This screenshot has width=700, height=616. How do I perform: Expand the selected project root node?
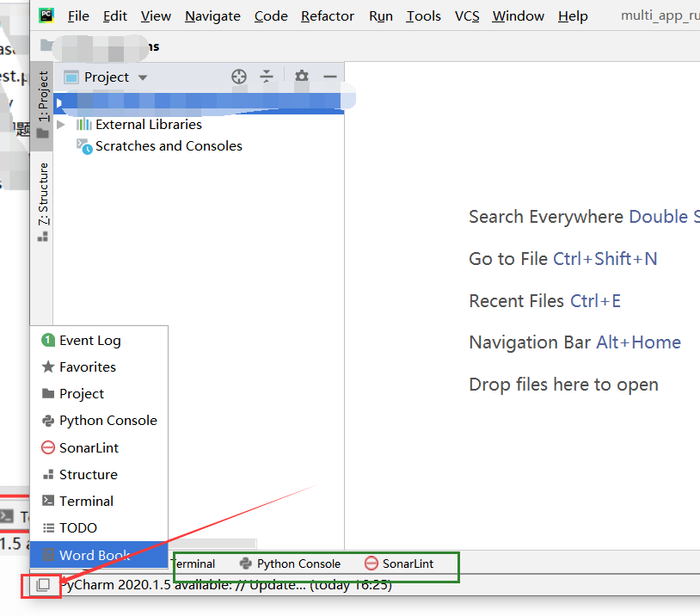pyautogui.click(x=58, y=103)
